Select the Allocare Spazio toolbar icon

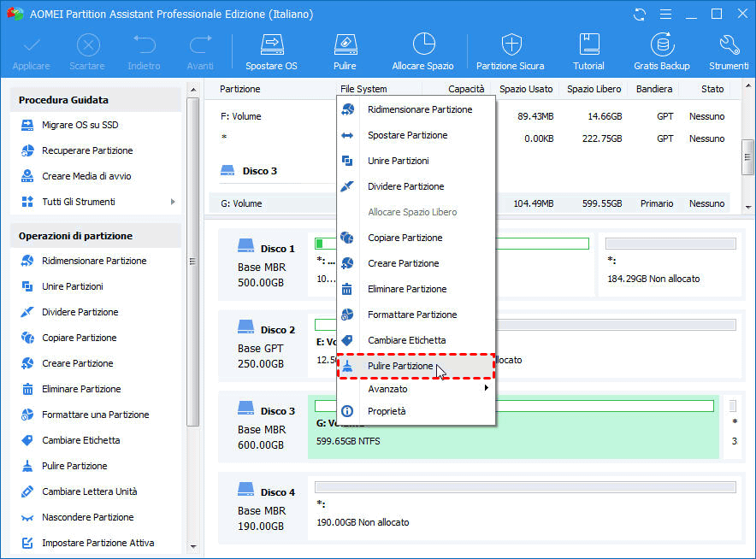(x=422, y=51)
